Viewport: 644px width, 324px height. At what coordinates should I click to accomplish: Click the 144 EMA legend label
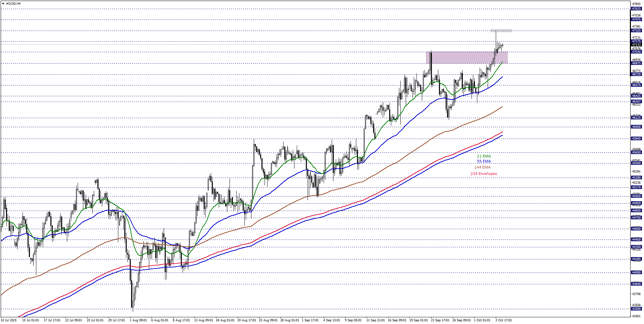[x=482, y=167]
